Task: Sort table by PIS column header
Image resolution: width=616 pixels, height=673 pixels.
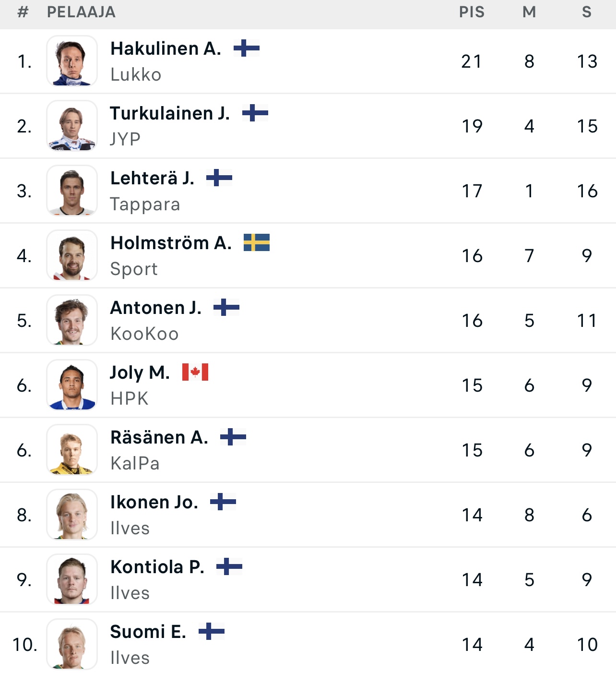Action: tap(472, 12)
